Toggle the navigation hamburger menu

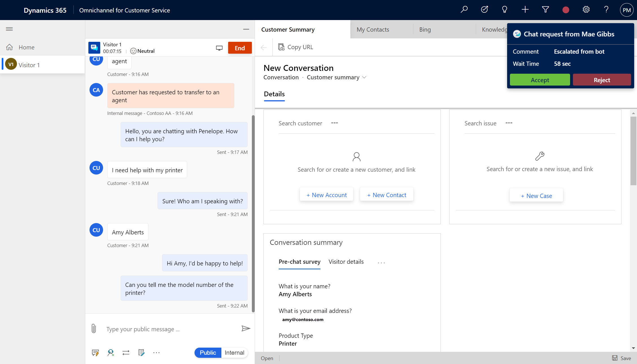point(9,29)
